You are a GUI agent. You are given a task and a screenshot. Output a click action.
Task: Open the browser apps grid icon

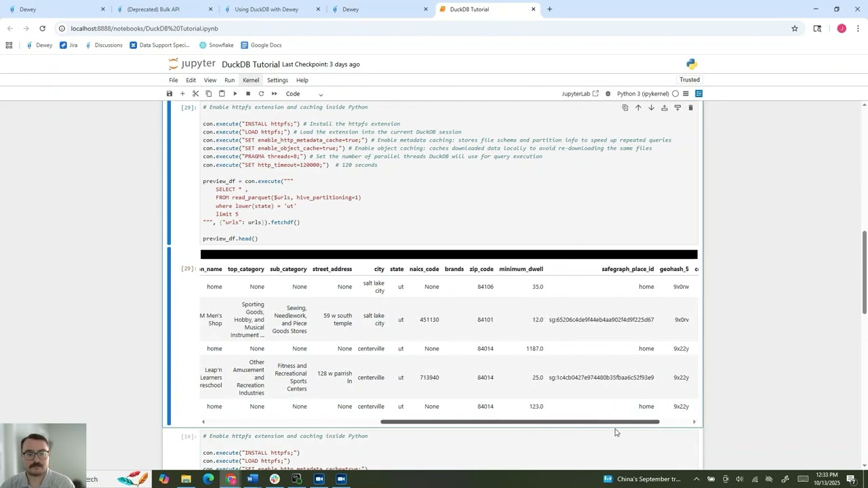(9, 45)
